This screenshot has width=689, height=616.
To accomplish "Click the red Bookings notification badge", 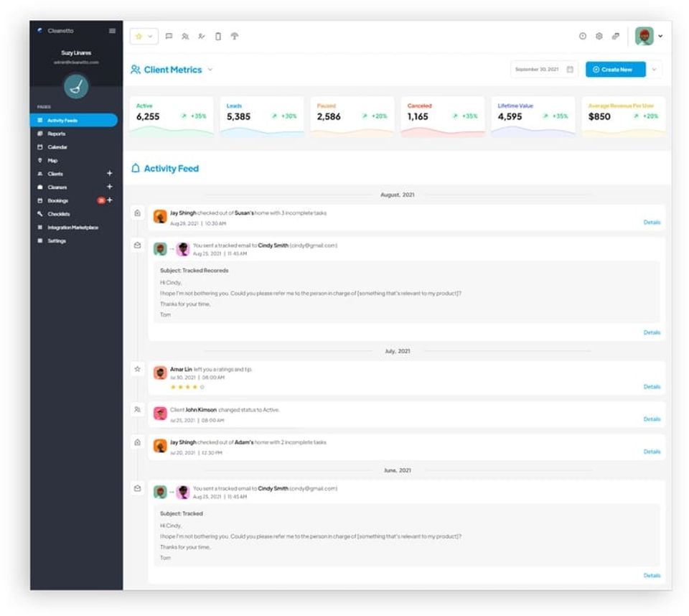I will [x=101, y=200].
